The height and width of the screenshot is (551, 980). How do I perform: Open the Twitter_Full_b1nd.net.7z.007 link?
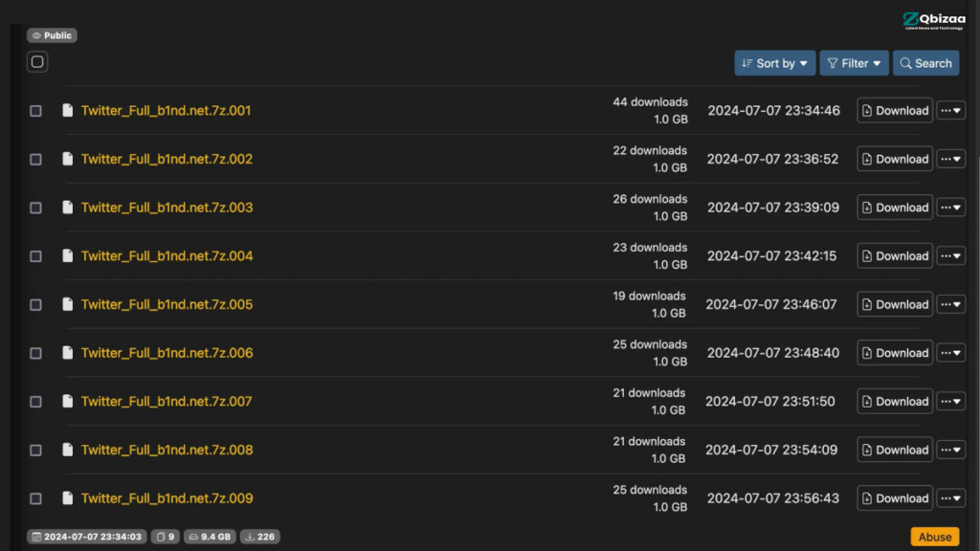pyautogui.click(x=167, y=401)
